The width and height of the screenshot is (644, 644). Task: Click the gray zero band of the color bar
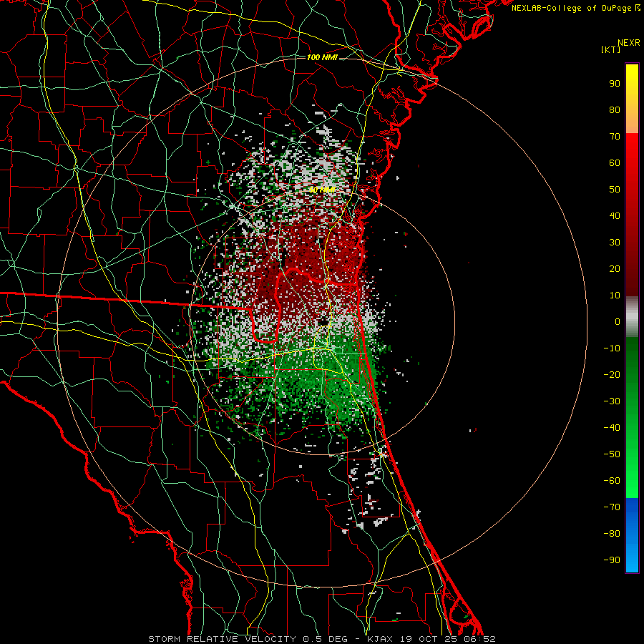point(632,316)
